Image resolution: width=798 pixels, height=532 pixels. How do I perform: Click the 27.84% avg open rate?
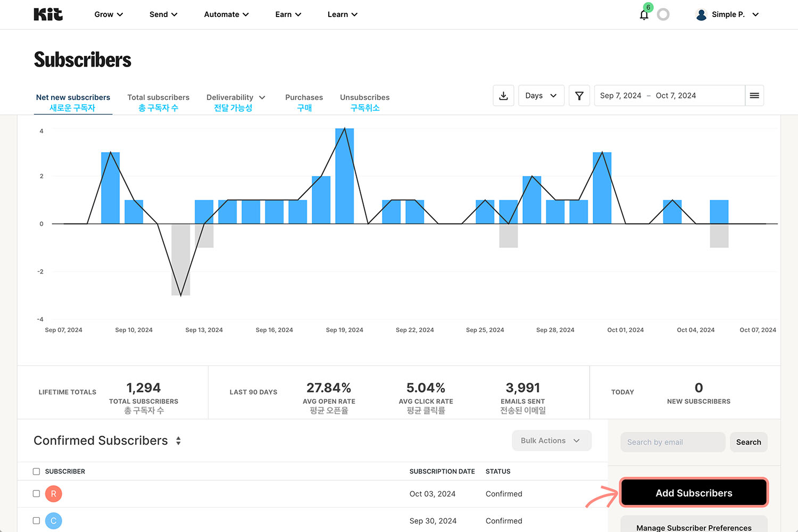click(x=329, y=388)
